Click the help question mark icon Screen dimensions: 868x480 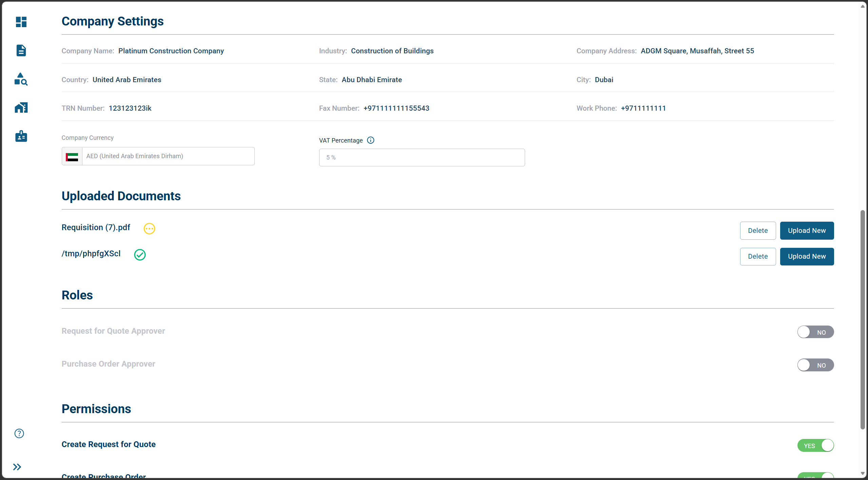[19, 433]
